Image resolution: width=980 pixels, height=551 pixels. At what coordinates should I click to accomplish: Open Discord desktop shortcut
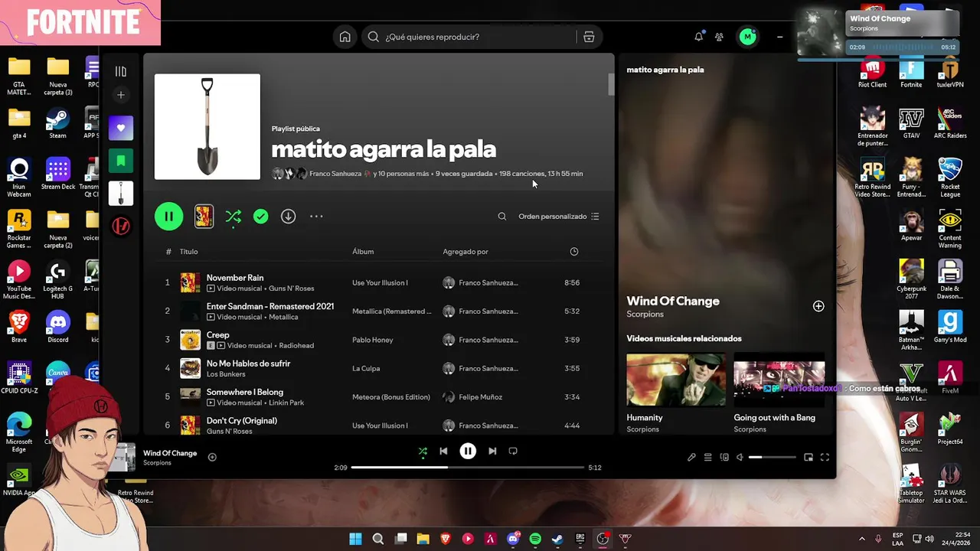click(x=57, y=327)
